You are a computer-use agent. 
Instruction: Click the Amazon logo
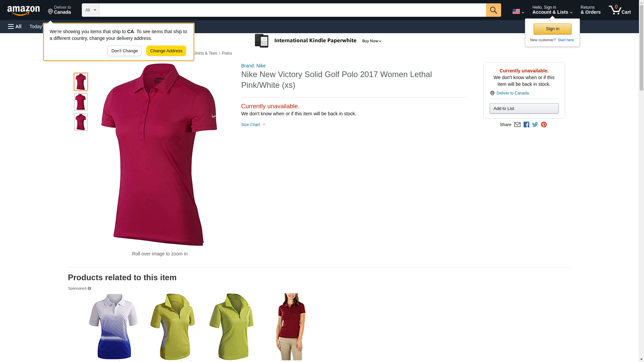click(x=23, y=10)
